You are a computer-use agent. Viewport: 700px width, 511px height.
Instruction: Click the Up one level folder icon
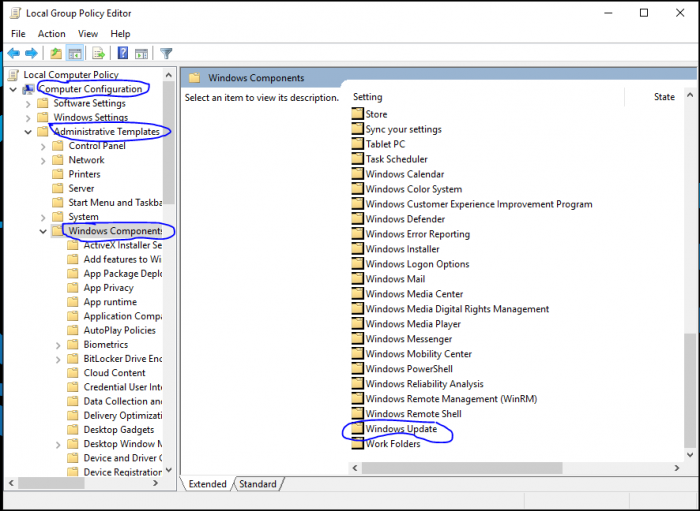pos(56,53)
